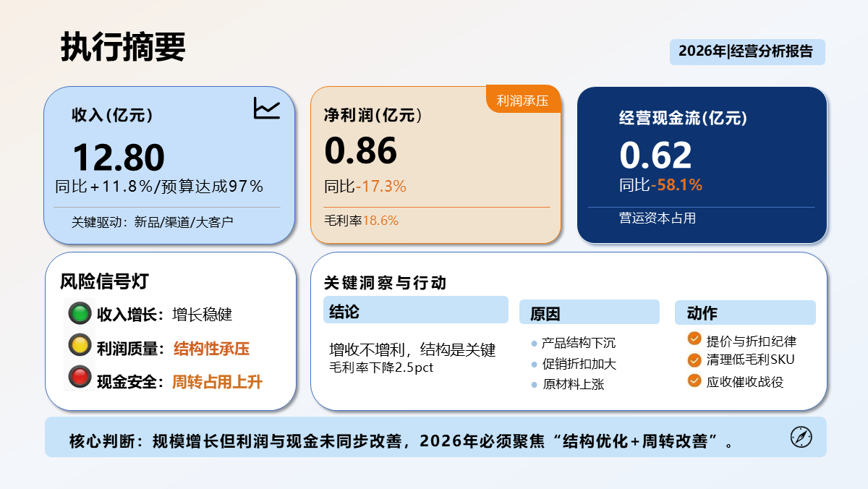This screenshot has width=868, height=489.
Task: Select the 结论 column header
Action: tap(416, 310)
